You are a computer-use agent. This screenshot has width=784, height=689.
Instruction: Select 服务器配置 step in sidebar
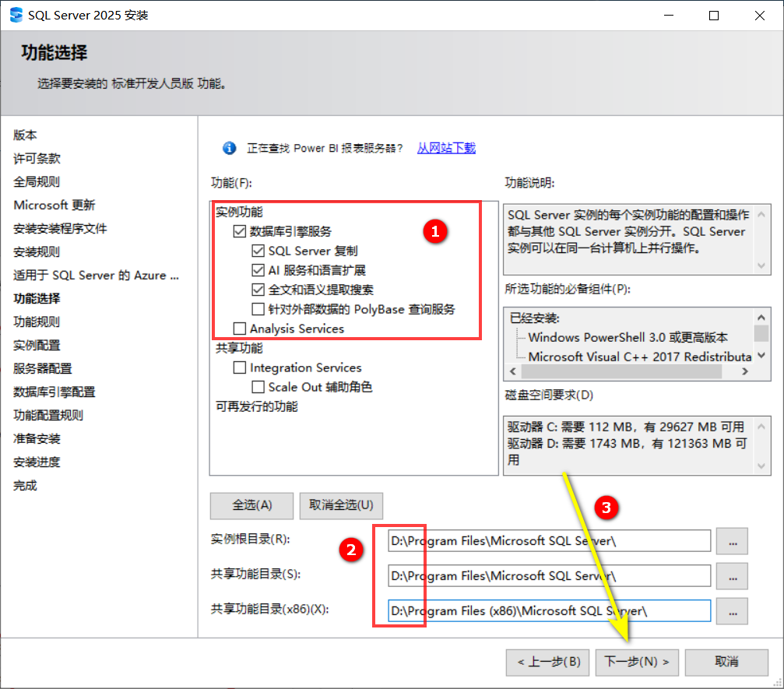point(43,368)
